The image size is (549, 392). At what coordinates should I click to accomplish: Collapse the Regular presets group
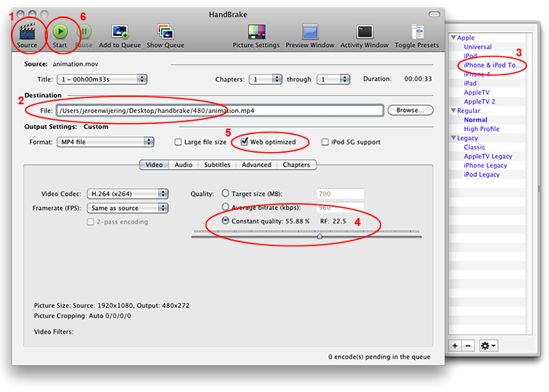tap(453, 111)
